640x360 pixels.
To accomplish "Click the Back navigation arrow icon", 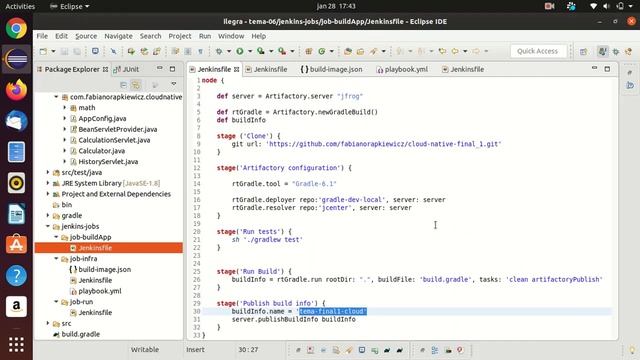I will click(x=455, y=51).
